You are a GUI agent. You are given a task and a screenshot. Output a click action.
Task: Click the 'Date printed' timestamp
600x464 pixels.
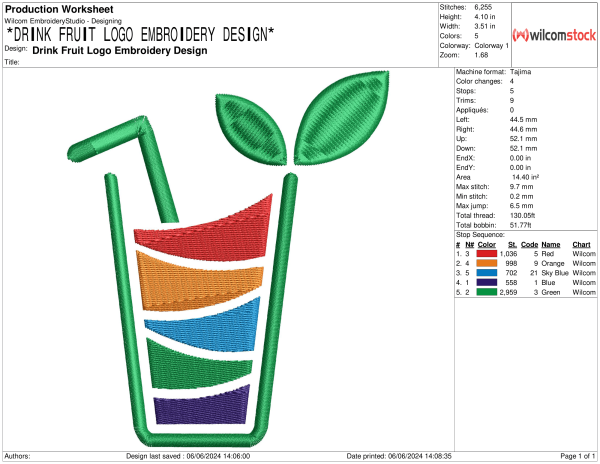coord(399,456)
